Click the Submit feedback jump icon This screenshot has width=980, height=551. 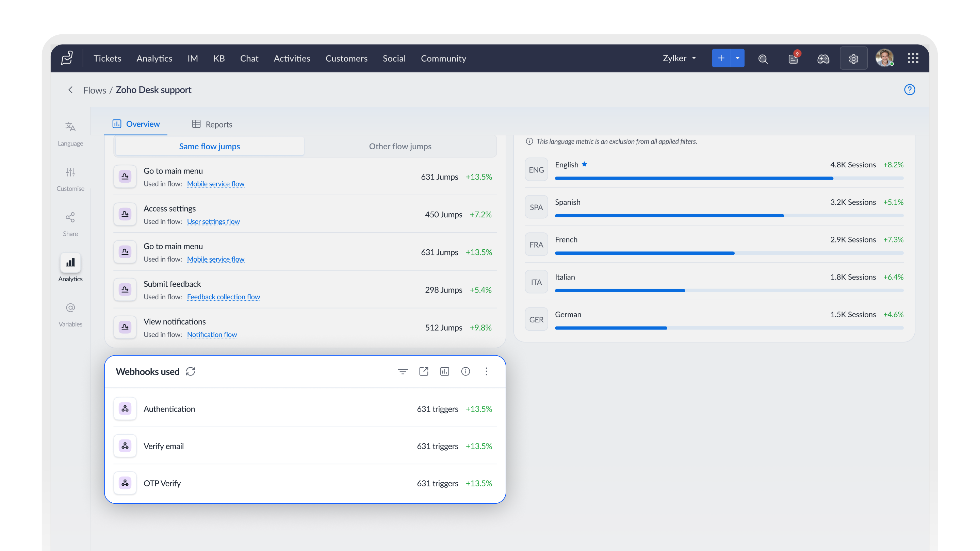pos(125,290)
